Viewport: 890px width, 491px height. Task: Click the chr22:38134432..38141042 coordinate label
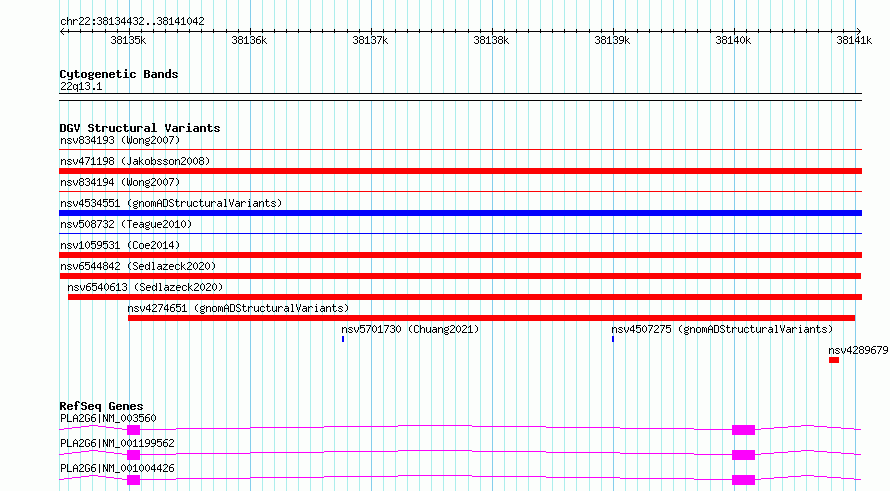coord(132,21)
